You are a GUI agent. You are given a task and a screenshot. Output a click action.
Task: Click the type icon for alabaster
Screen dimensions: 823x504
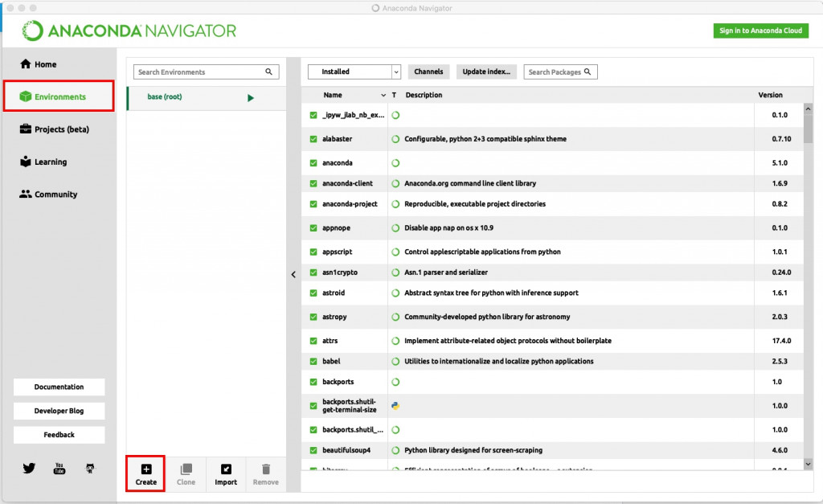pos(395,139)
